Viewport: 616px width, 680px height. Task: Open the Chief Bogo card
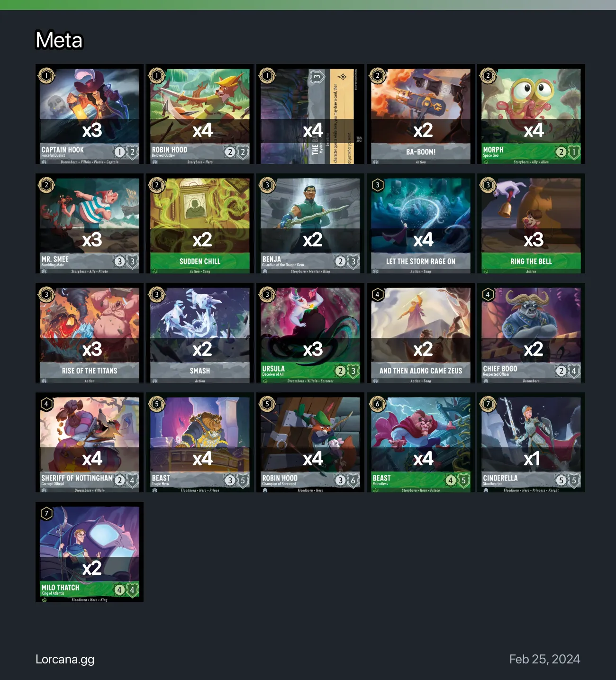[x=531, y=333]
